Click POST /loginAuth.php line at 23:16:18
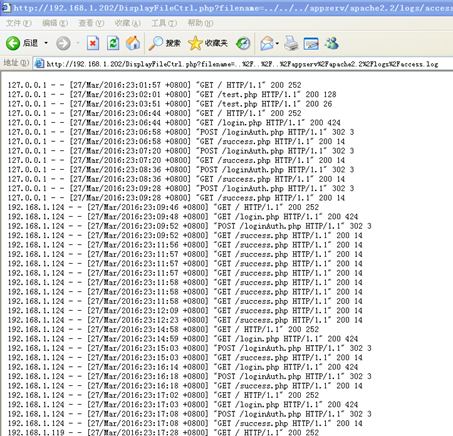 tap(189, 376)
